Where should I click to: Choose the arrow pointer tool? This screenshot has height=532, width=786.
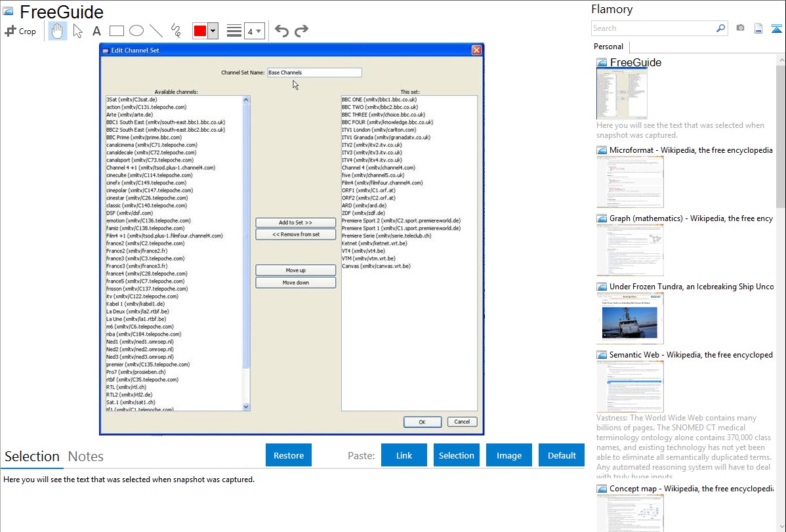(77, 31)
